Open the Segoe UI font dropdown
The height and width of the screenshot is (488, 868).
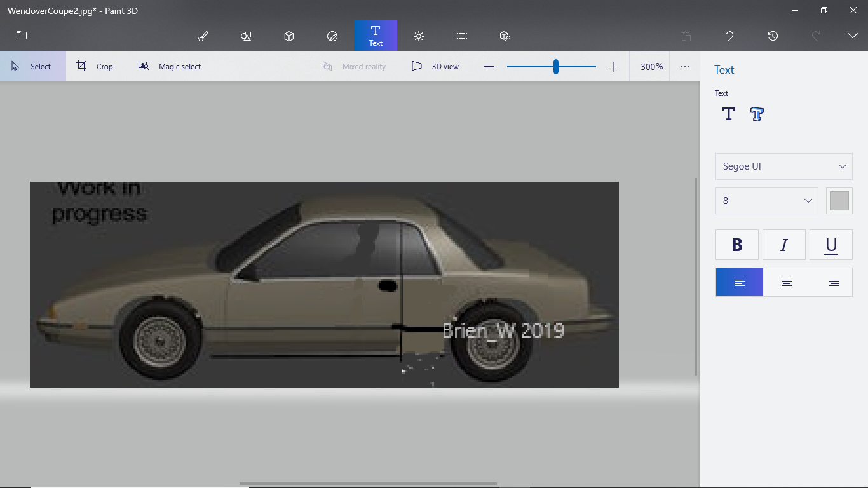[783, 166]
